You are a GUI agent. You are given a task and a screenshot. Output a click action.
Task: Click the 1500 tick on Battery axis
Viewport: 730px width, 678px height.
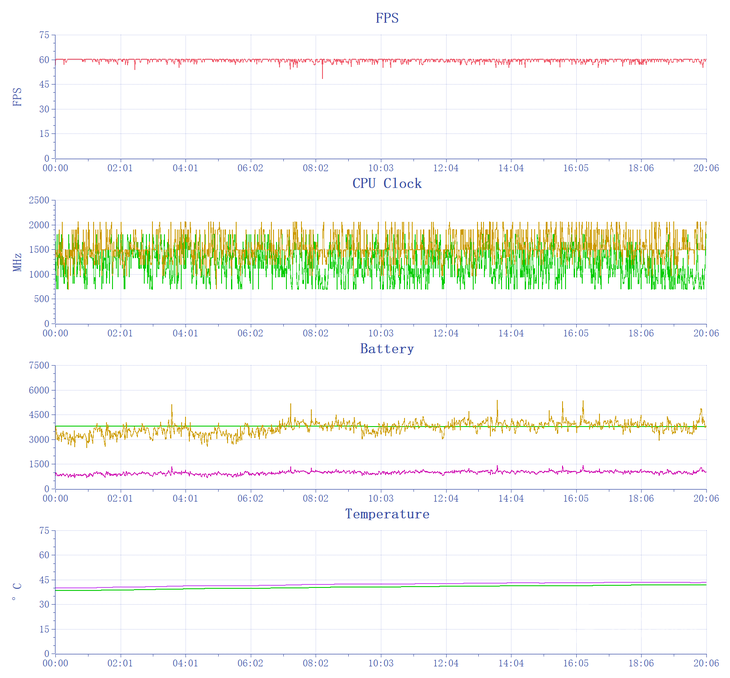click(x=37, y=464)
